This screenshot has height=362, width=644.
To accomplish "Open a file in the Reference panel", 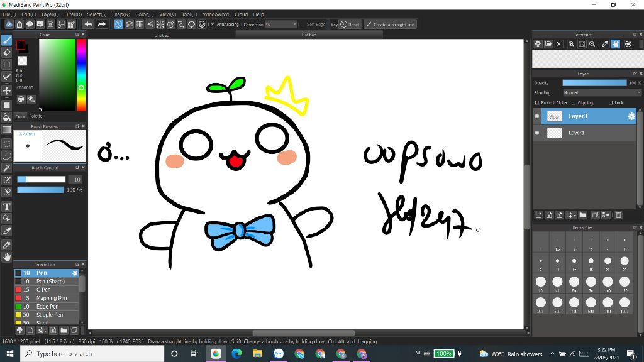I will coord(548,44).
